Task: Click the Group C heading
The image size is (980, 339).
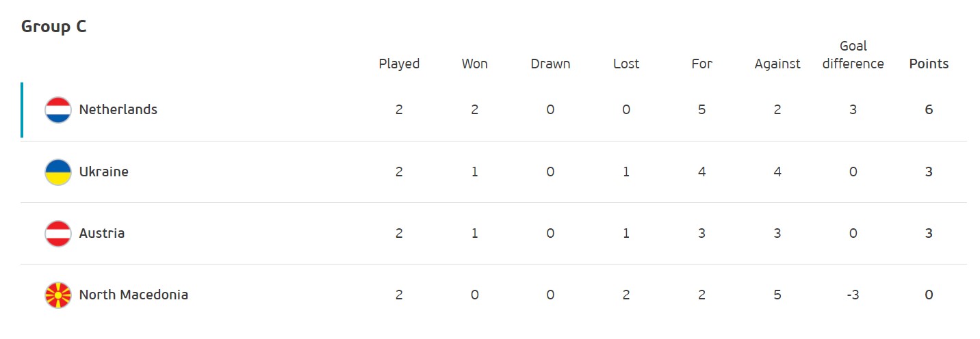Action: pyautogui.click(x=54, y=27)
